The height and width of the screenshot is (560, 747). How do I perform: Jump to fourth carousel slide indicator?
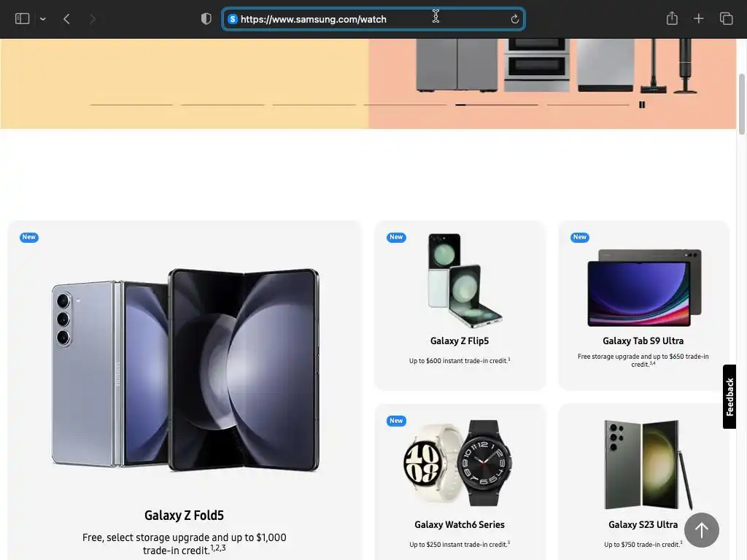[x=405, y=105]
